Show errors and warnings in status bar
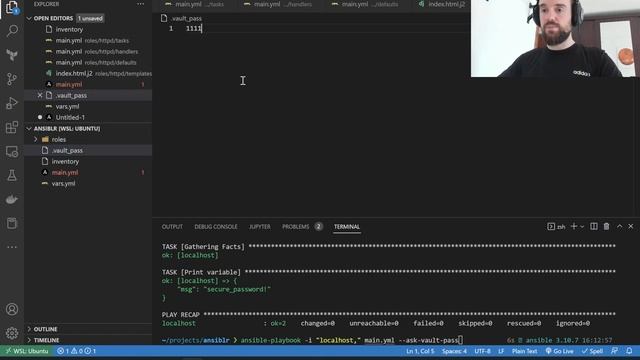Screen dimensions: 640x360 click(x=76, y=351)
